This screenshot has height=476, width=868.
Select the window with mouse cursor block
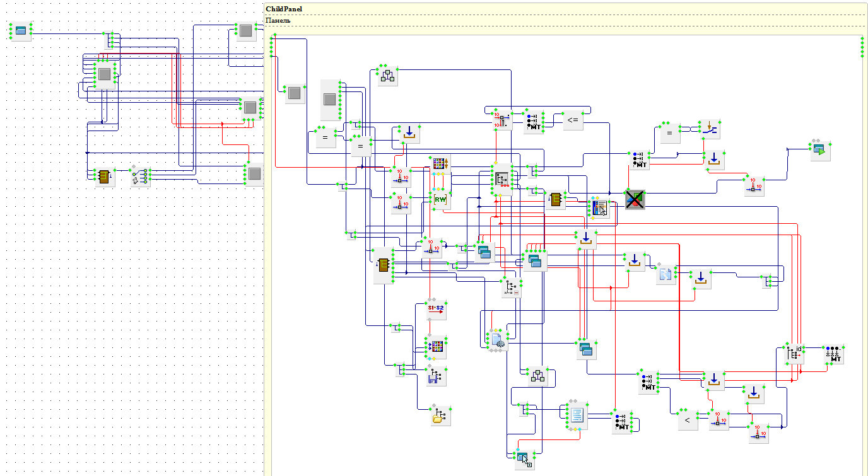coord(524,460)
